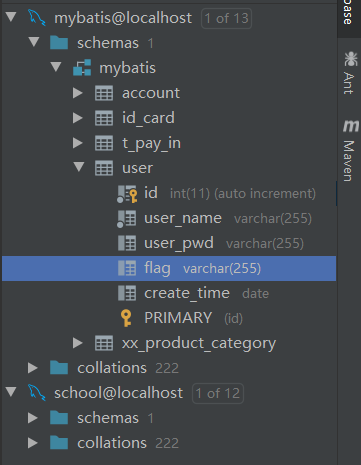Open the Maven tool window tab
The width and height of the screenshot is (361, 465).
(x=350, y=151)
